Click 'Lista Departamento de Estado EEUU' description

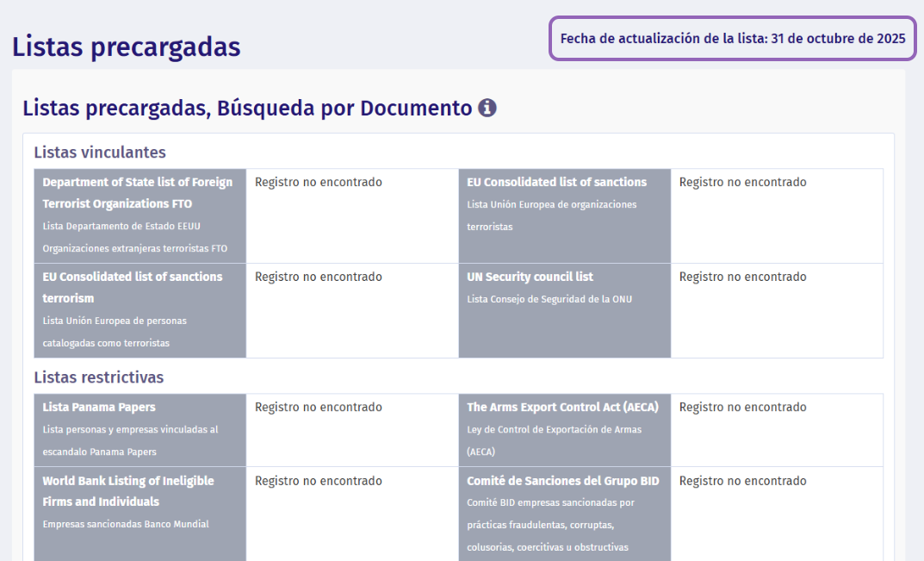coord(135,237)
